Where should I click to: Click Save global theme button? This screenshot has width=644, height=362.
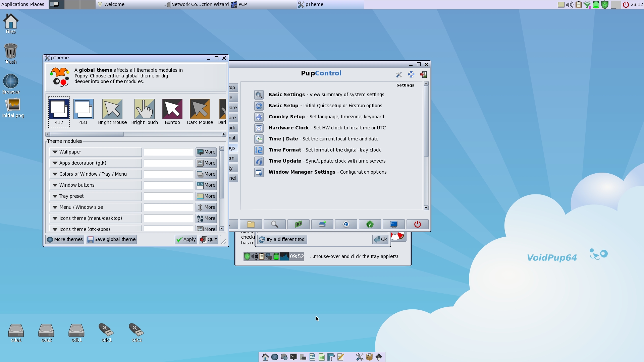(x=111, y=240)
